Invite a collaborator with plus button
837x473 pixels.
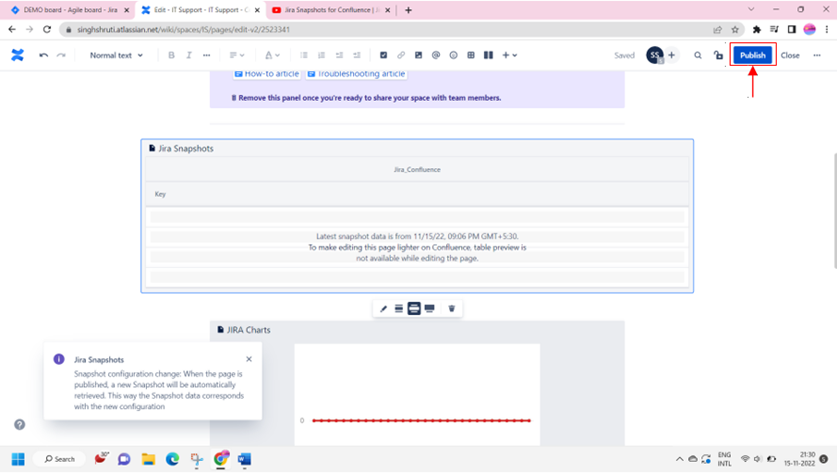coord(672,55)
